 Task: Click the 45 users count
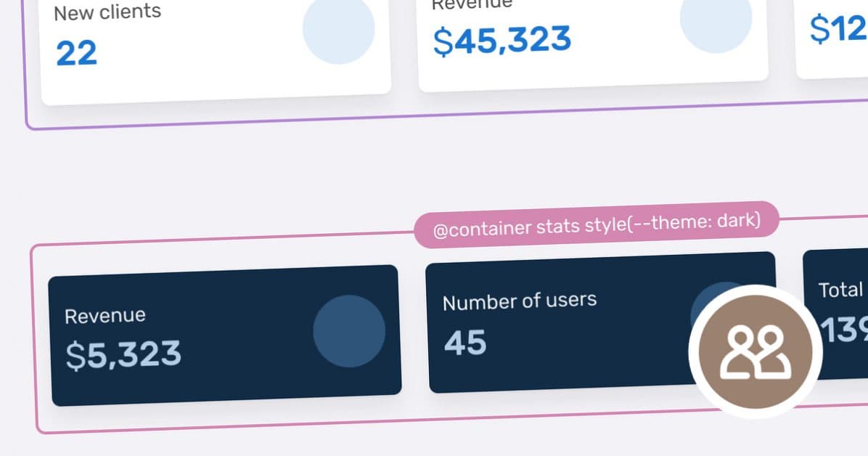click(x=465, y=343)
